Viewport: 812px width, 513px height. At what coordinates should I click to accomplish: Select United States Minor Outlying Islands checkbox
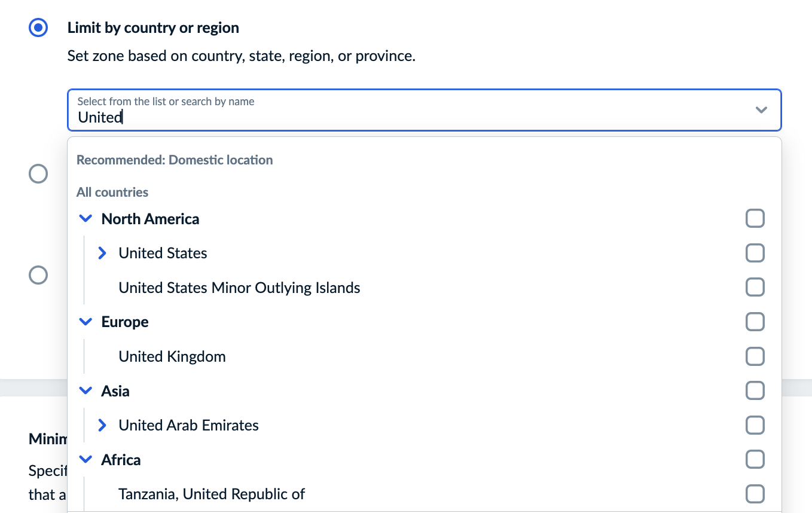755,287
